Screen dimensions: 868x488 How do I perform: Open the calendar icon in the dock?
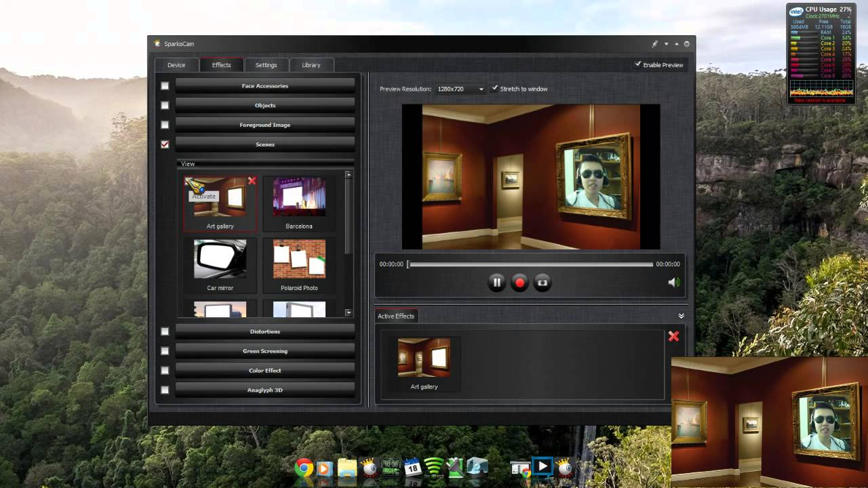412,467
